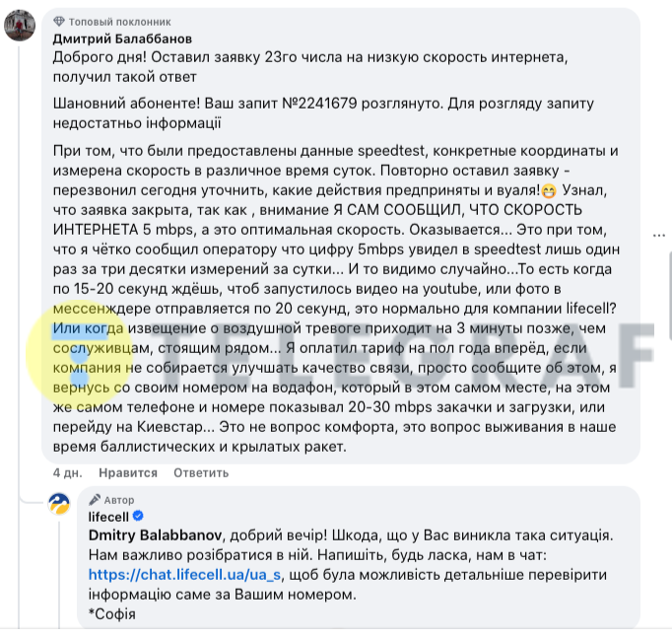Click the "Автор" badge label
672x637 pixels.
coord(119,500)
